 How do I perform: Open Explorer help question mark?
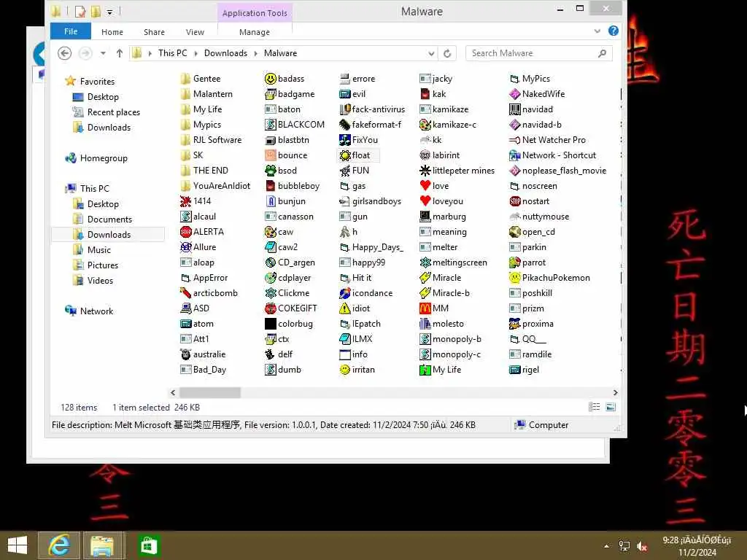(613, 31)
